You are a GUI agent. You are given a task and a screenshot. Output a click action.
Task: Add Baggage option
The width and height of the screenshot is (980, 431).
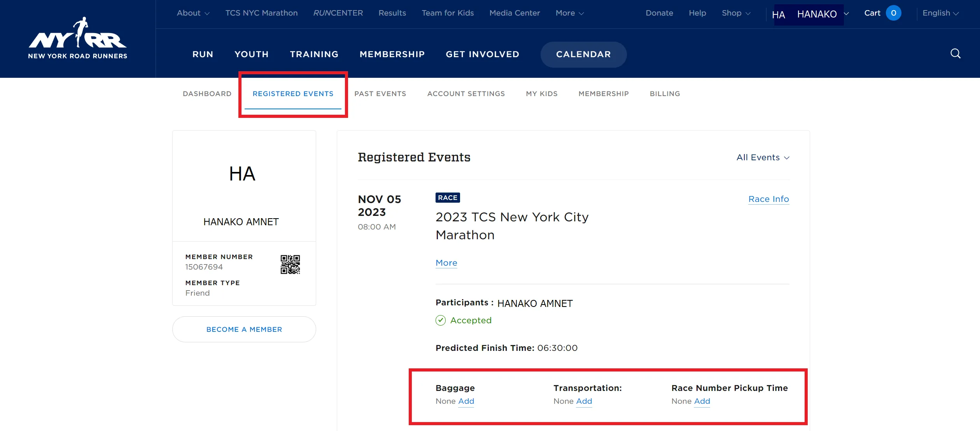[x=466, y=401]
